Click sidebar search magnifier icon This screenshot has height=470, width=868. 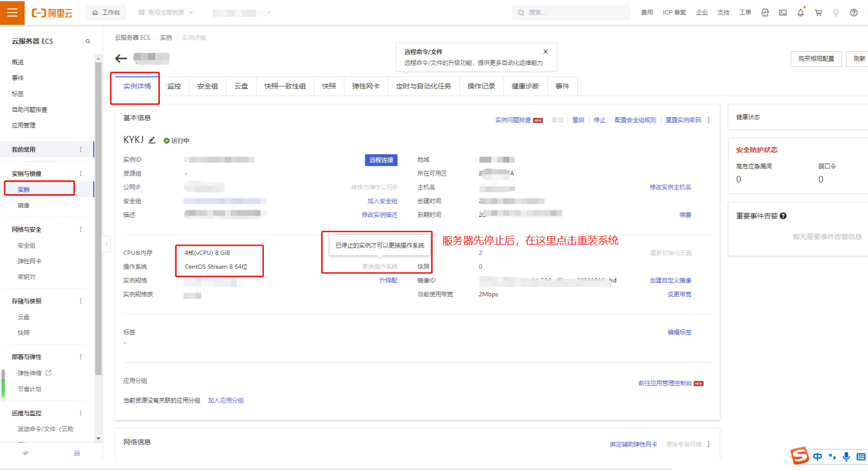click(x=88, y=41)
